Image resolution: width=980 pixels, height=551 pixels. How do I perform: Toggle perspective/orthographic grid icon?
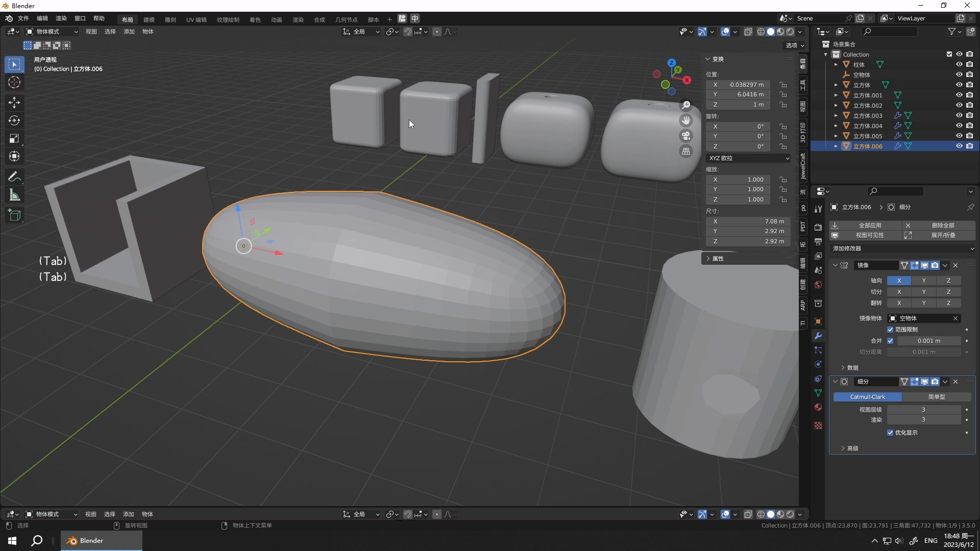[686, 152]
